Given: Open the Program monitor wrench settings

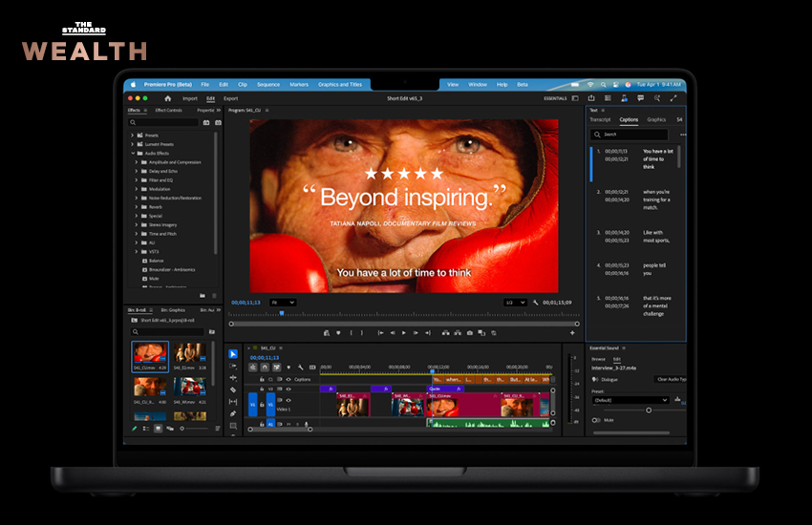Looking at the screenshot, I should (536, 303).
